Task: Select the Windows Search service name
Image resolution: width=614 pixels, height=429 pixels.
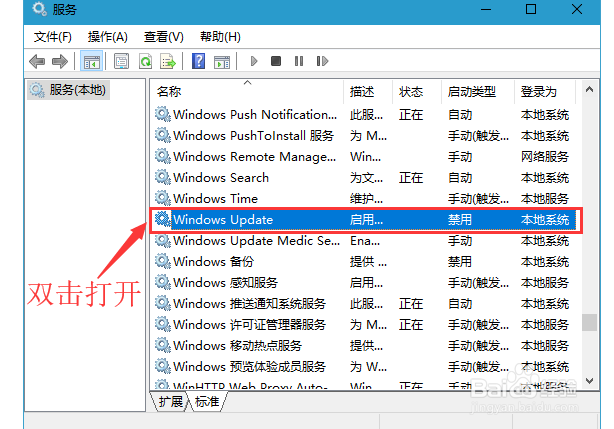Action: [221, 177]
